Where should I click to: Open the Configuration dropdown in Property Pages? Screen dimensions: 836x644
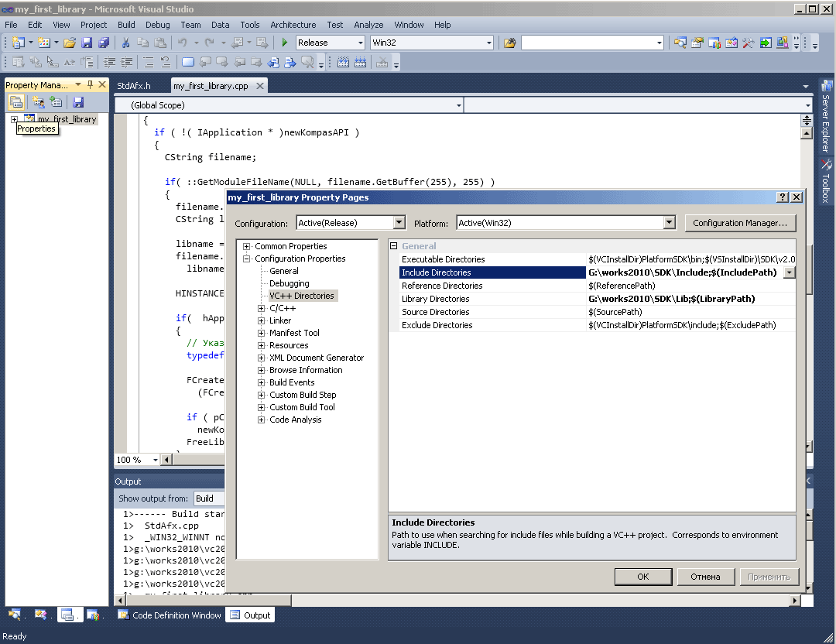point(399,223)
